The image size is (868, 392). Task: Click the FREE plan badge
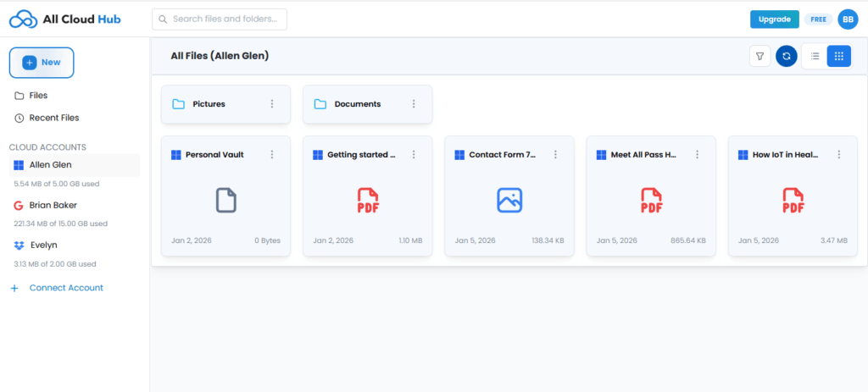pyautogui.click(x=818, y=19)
